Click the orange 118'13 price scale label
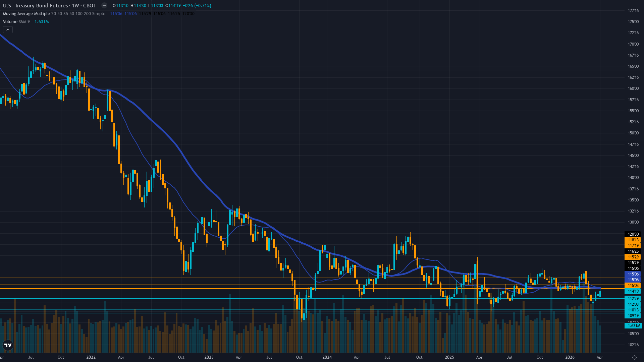This screenshot has height=362, width=644. (633, 240)
